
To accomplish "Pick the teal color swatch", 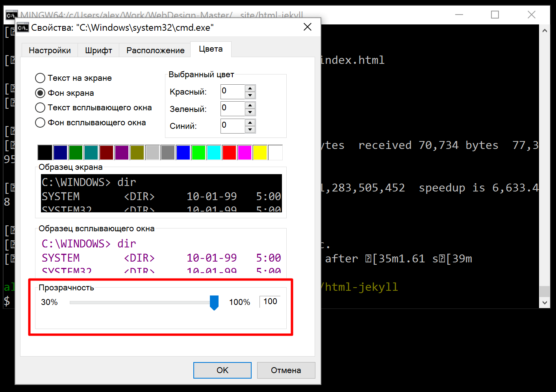I will 91,152.
